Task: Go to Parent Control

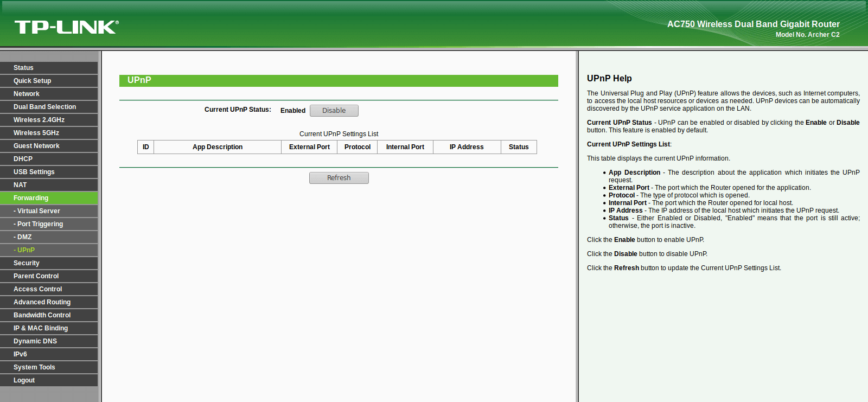Action: coord(49,276)
